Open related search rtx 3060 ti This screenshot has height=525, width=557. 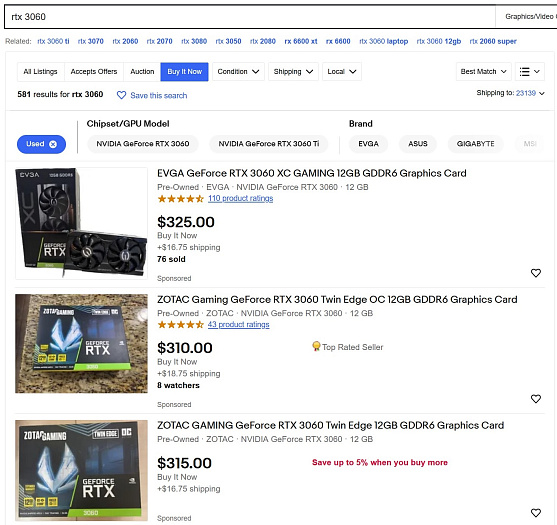(53, 41)
